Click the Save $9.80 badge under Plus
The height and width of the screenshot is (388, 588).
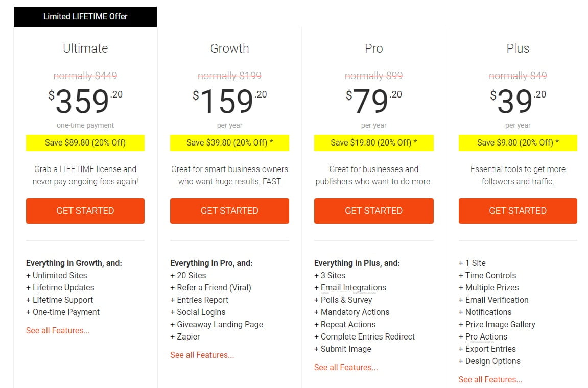(x=518, y=143)
